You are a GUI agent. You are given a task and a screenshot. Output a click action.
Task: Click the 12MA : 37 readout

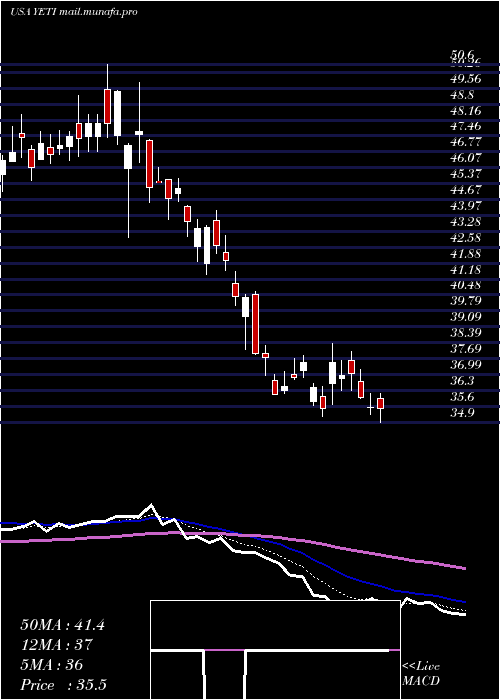click(x=56, y=645)
